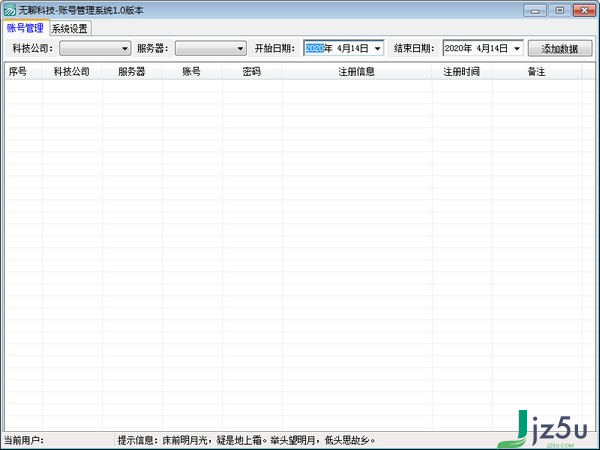Click the 服务器 column header
Screen dimensions: 600x450
pos(132,72)
